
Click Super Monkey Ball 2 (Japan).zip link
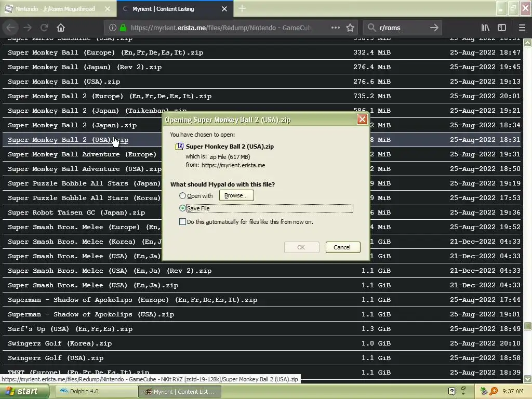click(72, 125)
